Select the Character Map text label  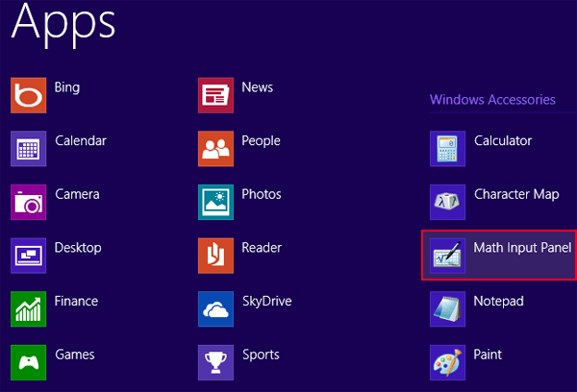pyautogui.click(x=516, y=195)
